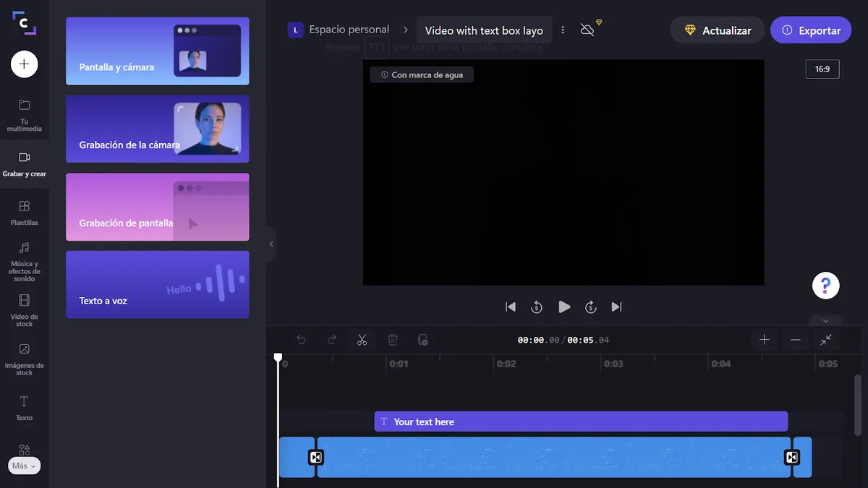Viewport: 868px width, 488px height.
Task: Open the three-dot more options menu
Action: click(x=563, y=30)
